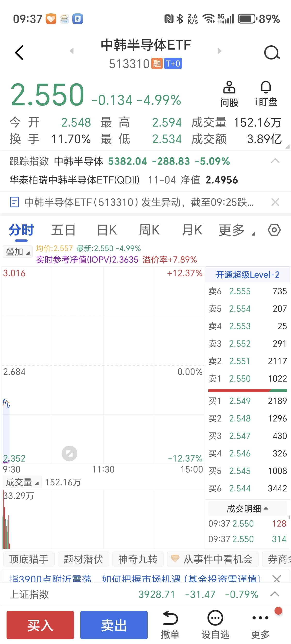Screen dimensions: 291x644
Task: Open the 3900点附近震荡 banner link
Action: [x=135, y=579]
